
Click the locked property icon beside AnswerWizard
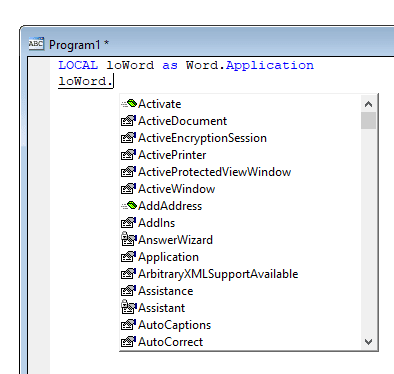129,239
